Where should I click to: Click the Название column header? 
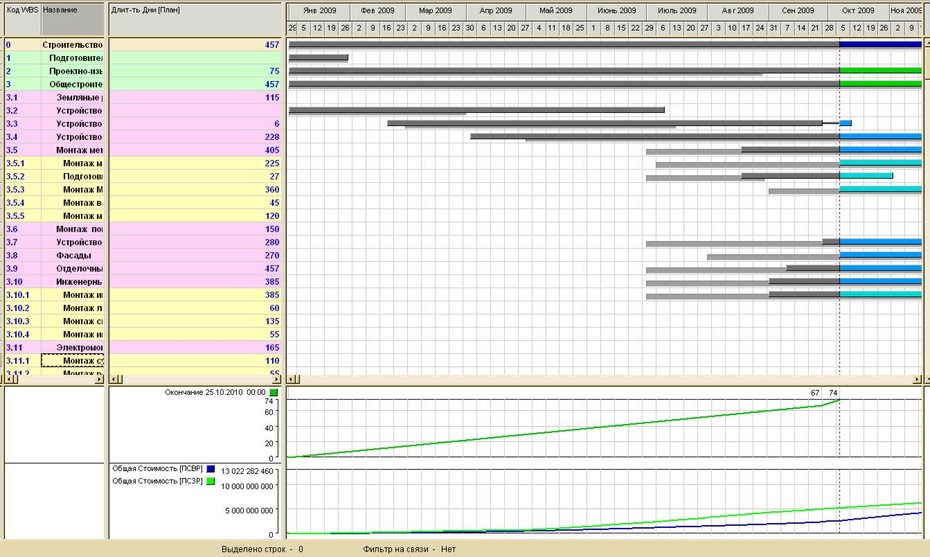pos(73,20)
